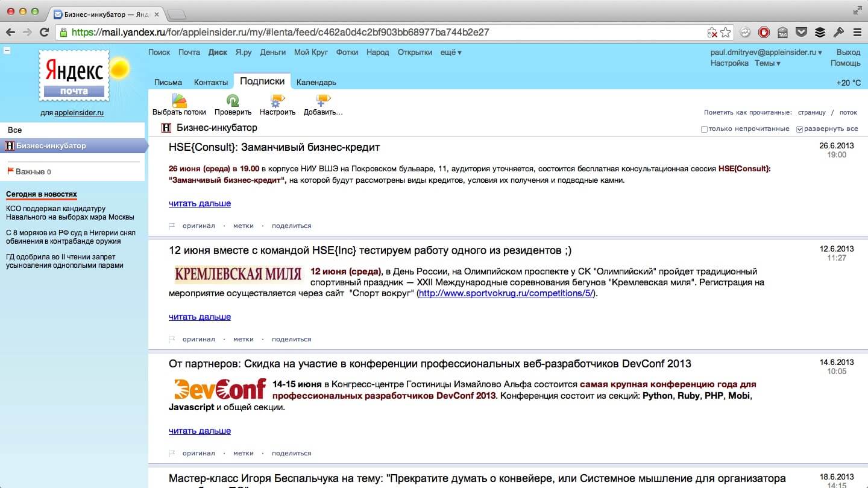Screen dimensions: 868x488
Task: Click читать дальше under DevConf post
Action: click(200, 431)
